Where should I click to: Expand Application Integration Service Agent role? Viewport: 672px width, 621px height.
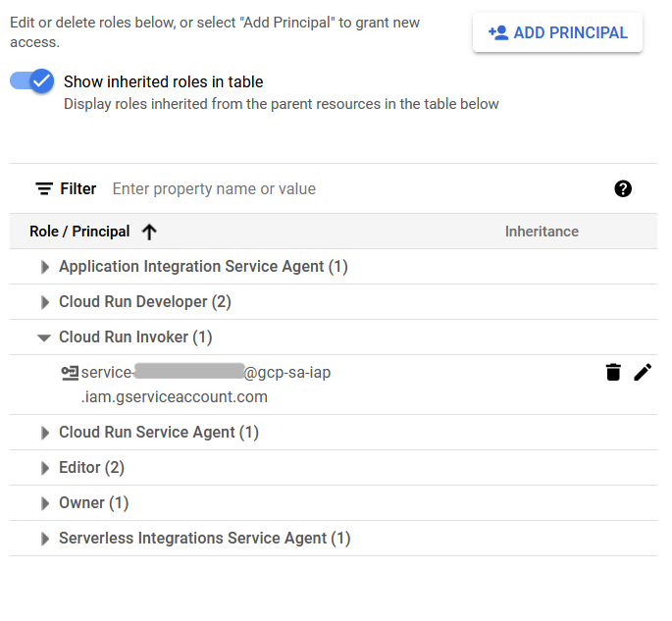click(x=44, y=267)
